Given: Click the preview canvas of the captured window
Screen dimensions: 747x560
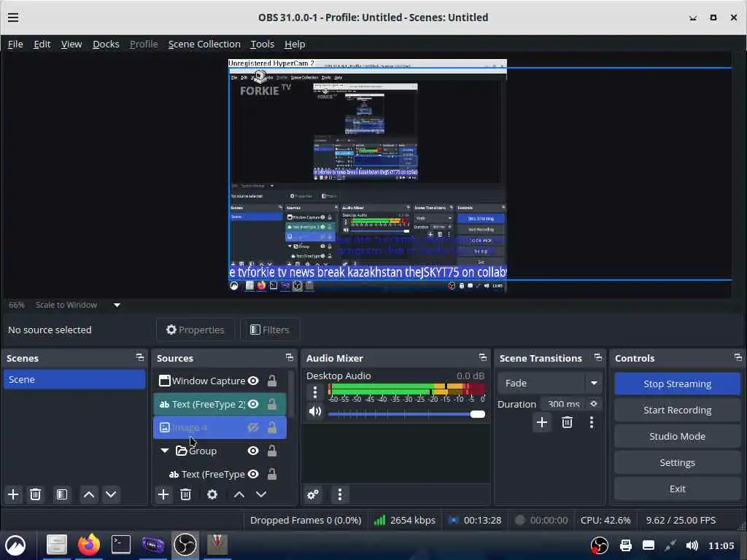Looking at the screenshot, I should [x=368, y=175].
